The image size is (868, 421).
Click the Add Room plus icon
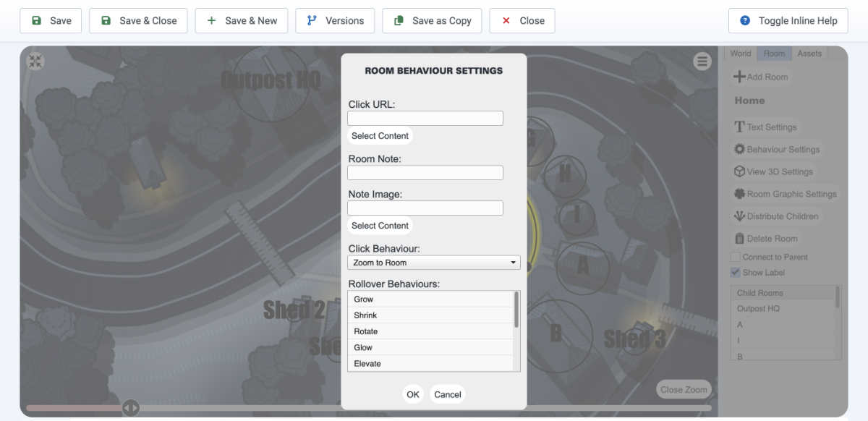739,77
